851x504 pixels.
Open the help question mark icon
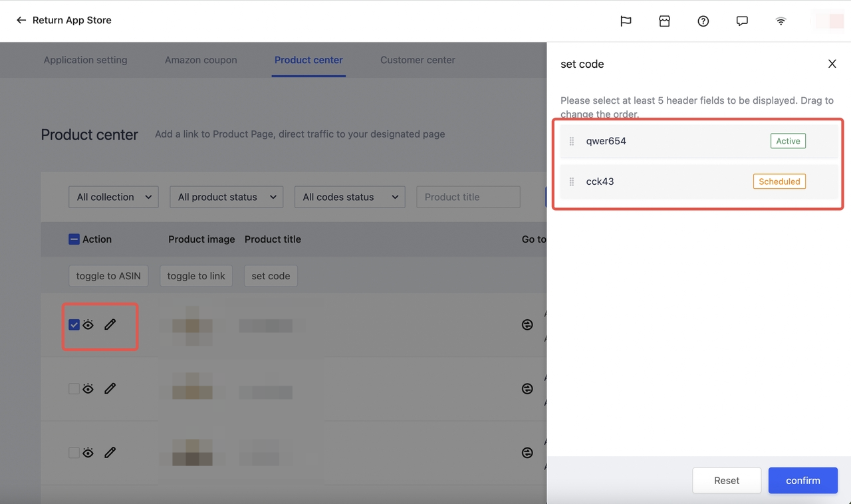pyautogui.click(x=703, y=21)
